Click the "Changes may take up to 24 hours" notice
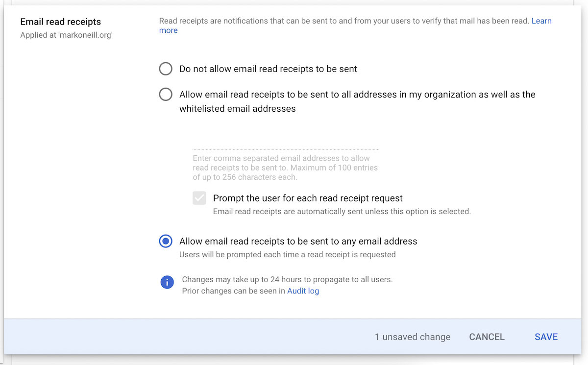This screenshot has height=365, width=588. tap(287, 280)
